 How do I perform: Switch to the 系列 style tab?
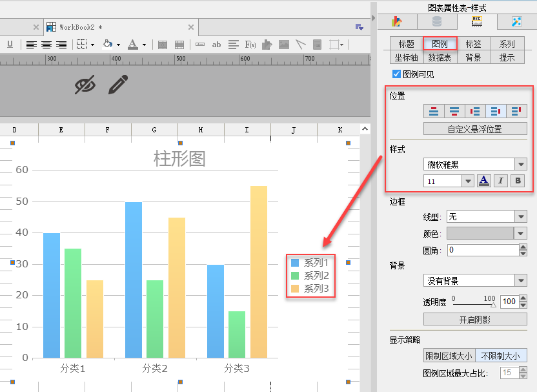pos(507,44)
